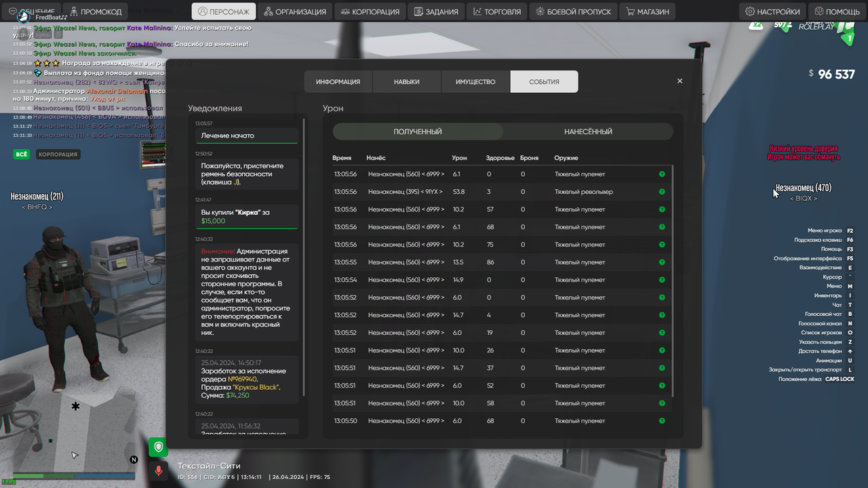Viewport: 868px width, 488px height.
Task: Open the ТОРГОВЛЯ section
Action: tap(497, 12)
